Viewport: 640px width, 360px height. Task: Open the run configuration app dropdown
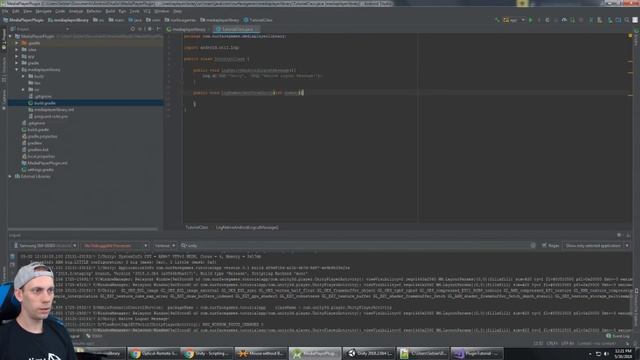[x=514, y=20]
